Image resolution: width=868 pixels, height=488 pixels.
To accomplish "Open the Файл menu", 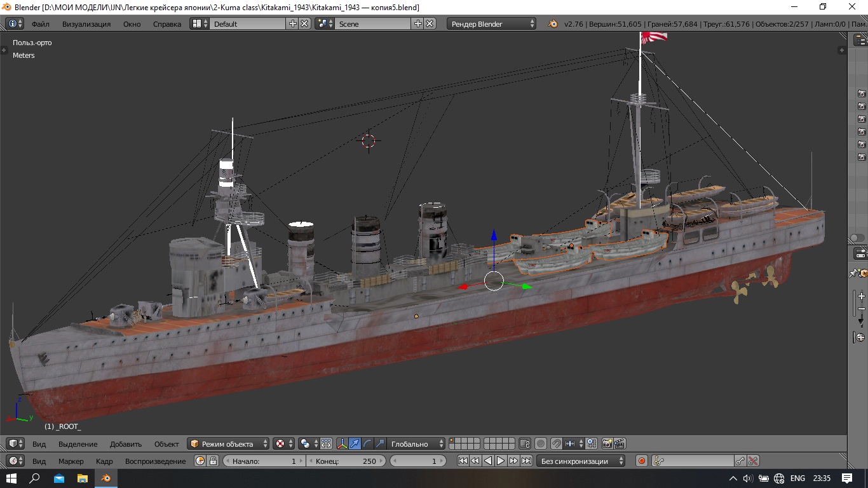I will pos(41,24).
